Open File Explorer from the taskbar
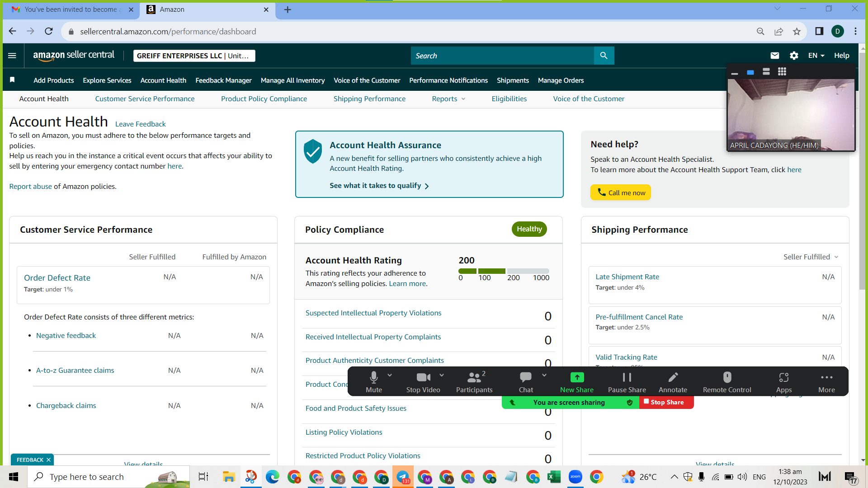The width and height of the screenshot is (868, 488). click(229, 477)
